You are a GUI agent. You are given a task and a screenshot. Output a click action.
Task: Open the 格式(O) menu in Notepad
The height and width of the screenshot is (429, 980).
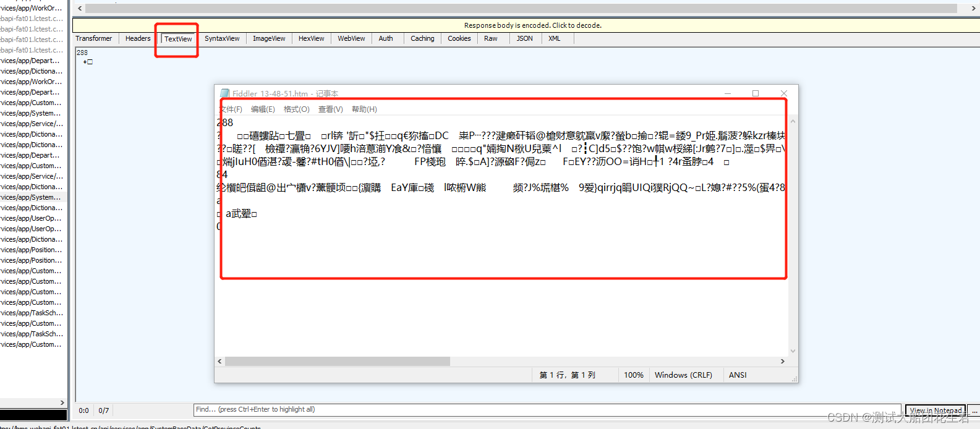pos(296,109)
